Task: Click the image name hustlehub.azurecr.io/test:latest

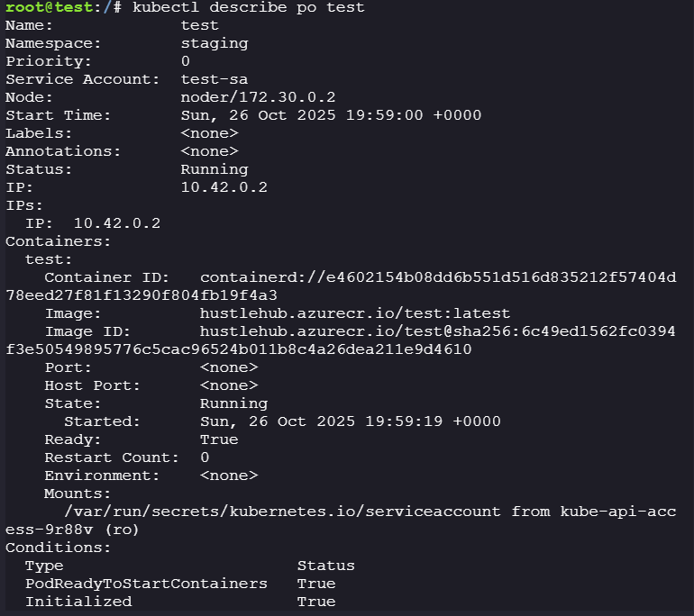Action: click(x=354, y=313)
